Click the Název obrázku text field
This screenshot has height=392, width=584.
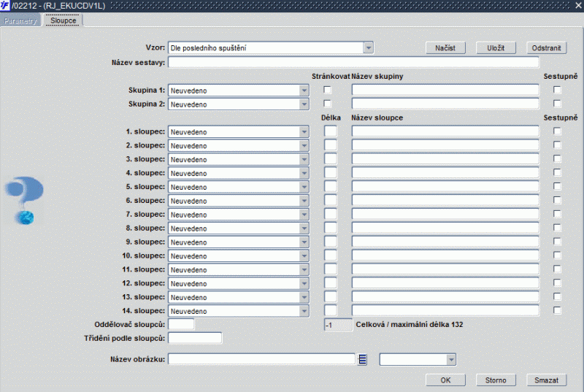pos(261,359)
